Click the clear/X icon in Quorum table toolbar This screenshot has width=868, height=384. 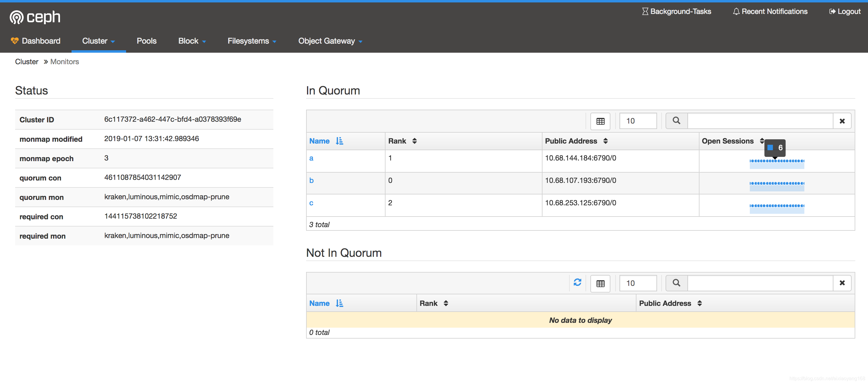tap(843, 121)
